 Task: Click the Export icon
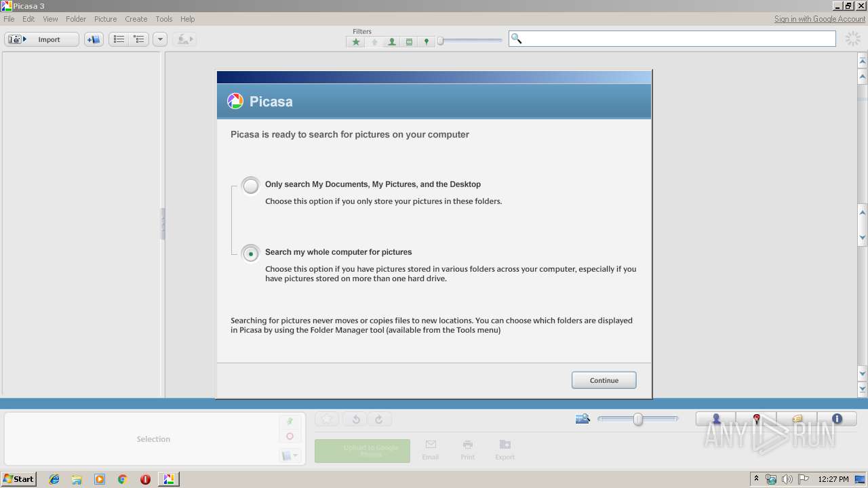tap(505, 450)
